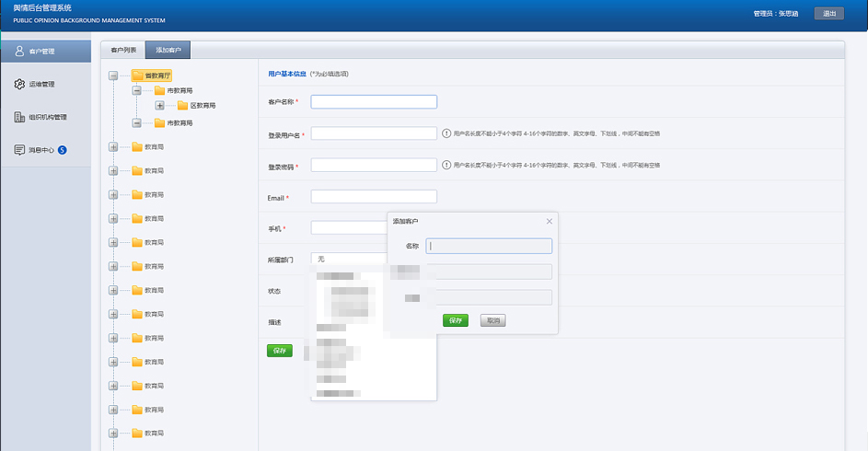Click the 运维管理 gear icon
The image size is (868, 451).
pos(19,85)
